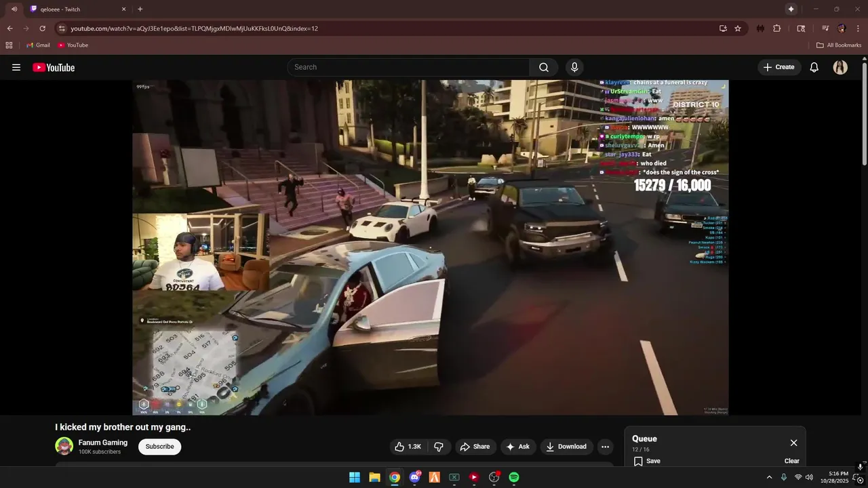Viewport: 868px width, 488px height.
Task: Open the search tabs icon in toolbar
Action: (x=801, y=28)
